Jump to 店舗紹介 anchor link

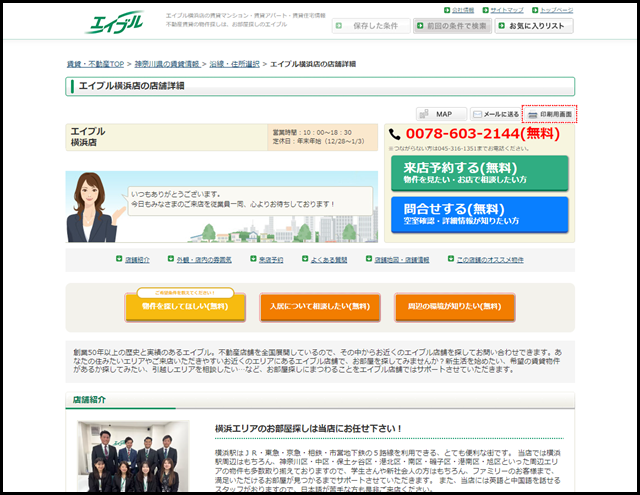[x=137, y=260]
